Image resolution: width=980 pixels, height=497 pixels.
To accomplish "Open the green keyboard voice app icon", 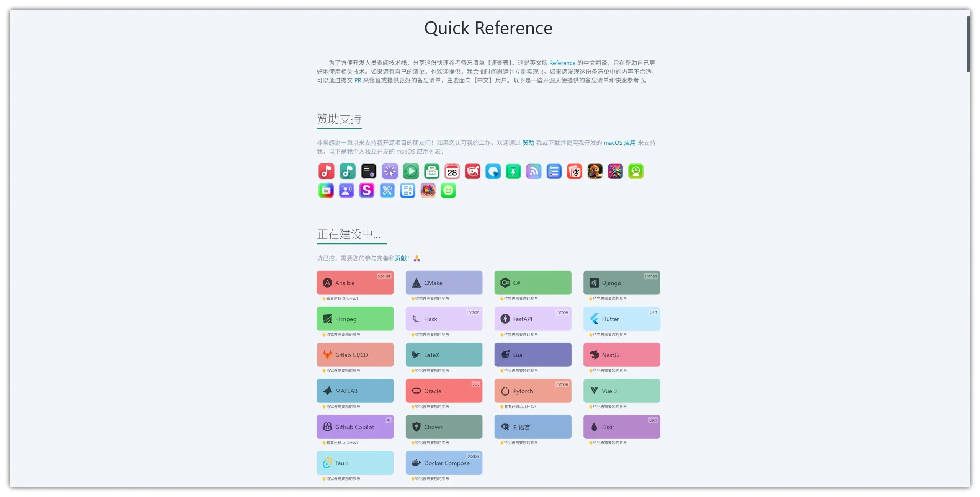I will 432,171.
